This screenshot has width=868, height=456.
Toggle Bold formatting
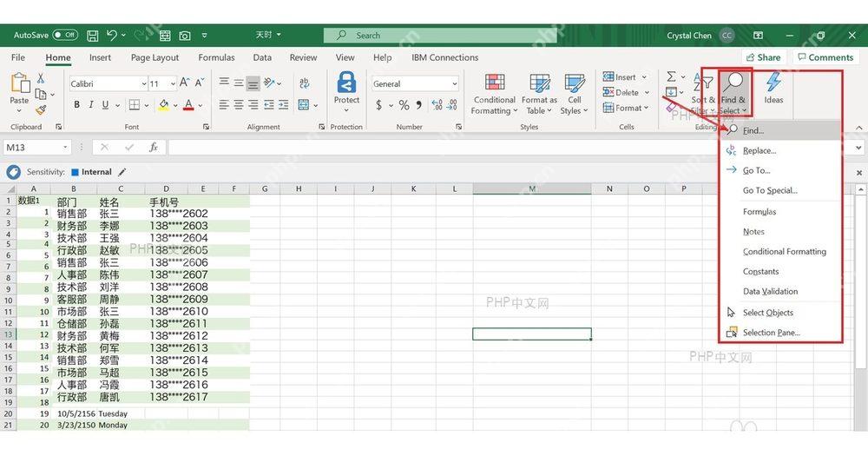77,105
